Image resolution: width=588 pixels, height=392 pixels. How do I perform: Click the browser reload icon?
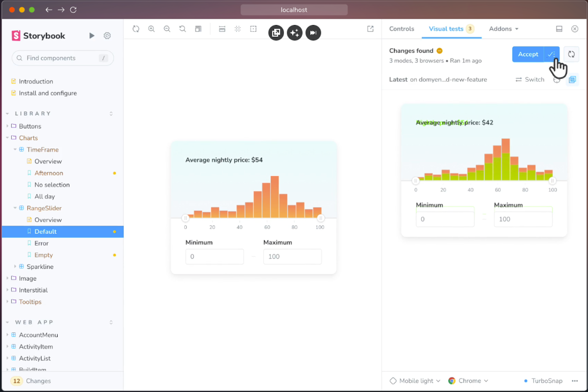[73, 10]
